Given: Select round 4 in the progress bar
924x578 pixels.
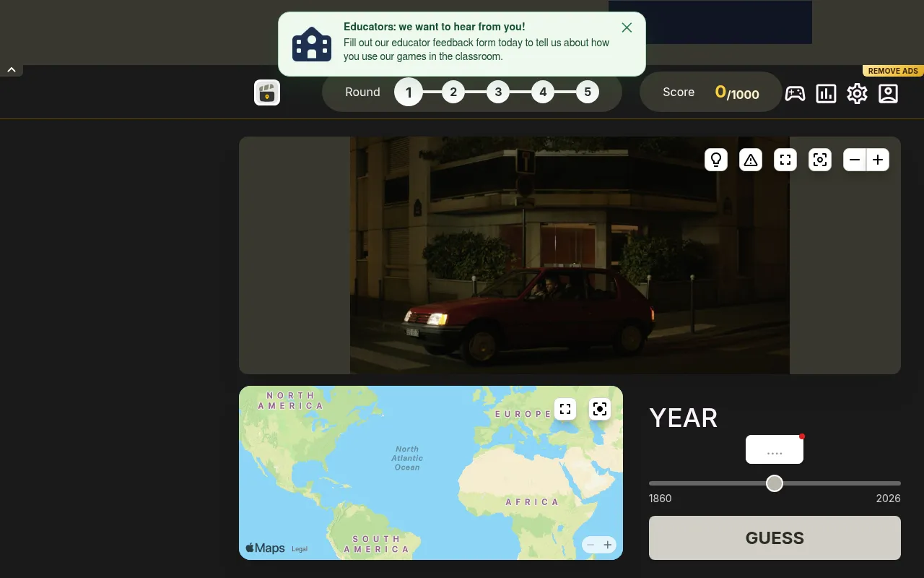Looking at the screenshot, I should coord(543,92).
